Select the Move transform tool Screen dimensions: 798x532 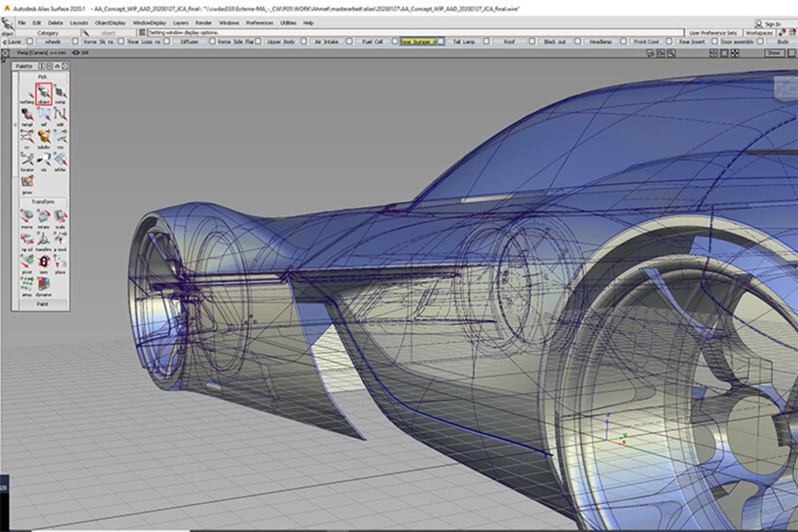coord(27,219)
